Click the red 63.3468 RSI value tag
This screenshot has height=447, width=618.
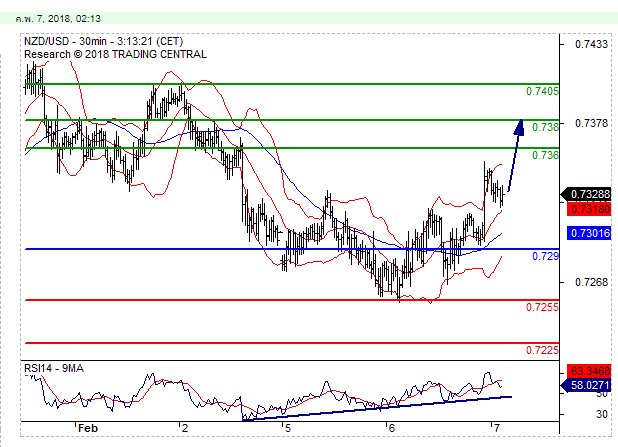589,371
